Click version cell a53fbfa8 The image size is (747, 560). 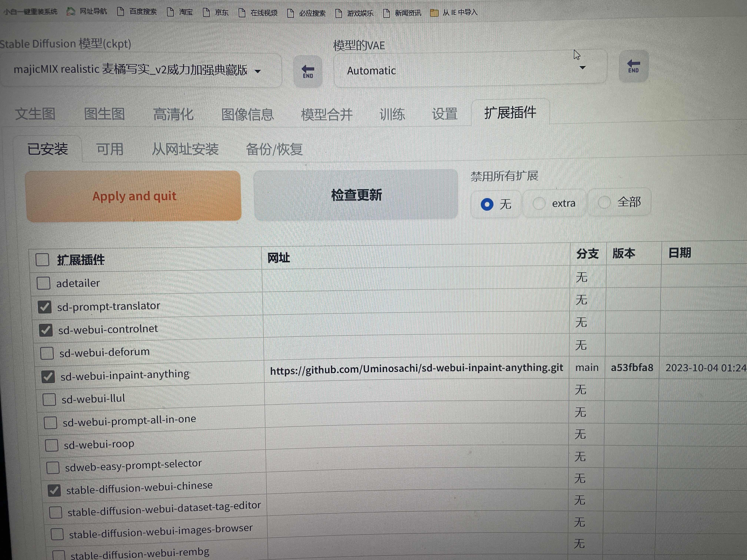(632, 367)
